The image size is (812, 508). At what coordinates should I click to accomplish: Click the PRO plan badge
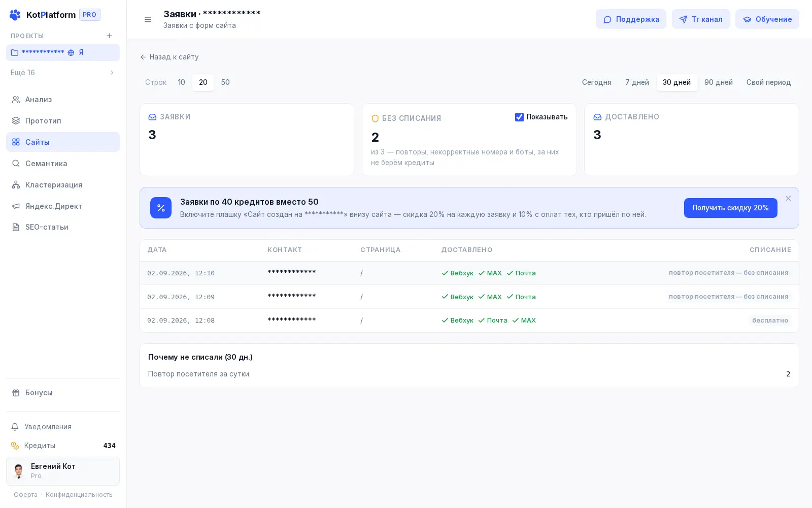point(90,15)
